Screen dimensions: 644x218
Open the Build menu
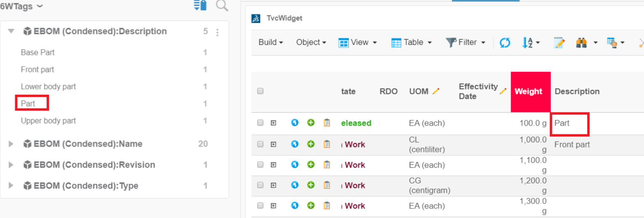271,42
